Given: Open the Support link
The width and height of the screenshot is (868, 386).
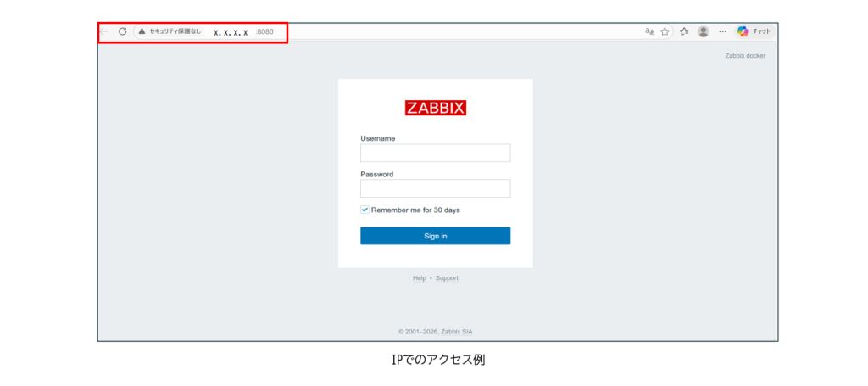Looking at the screenshot, I should coord(447,278).
